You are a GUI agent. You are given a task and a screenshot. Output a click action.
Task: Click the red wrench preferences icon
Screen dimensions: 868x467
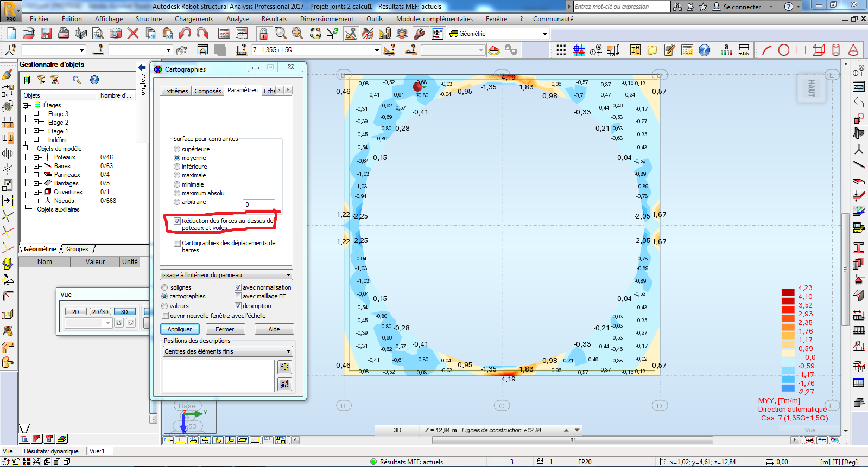pyautogui.click(x=419, y=34)
